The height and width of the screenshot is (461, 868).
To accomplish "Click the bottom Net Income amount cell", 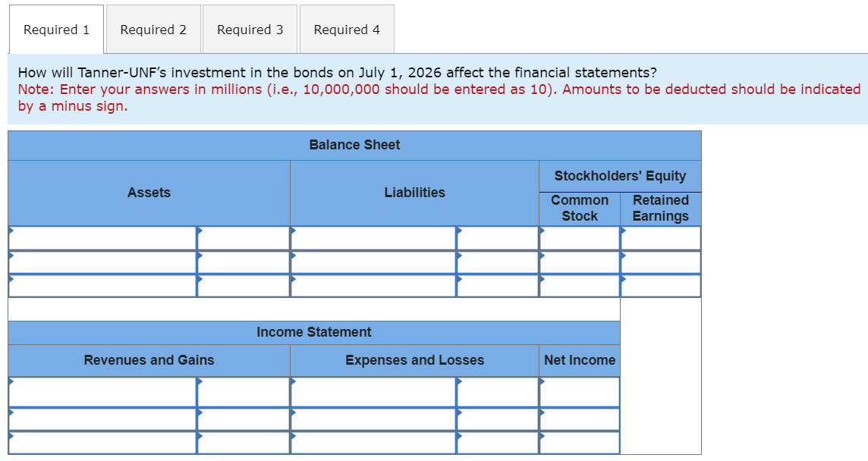I will (x=579, y=440).
